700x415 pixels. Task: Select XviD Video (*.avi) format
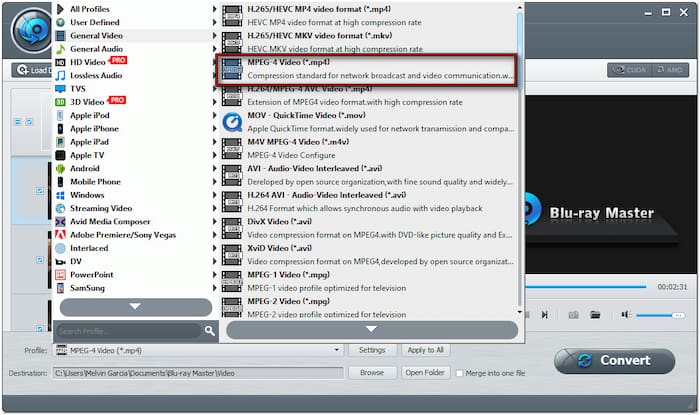367,255
